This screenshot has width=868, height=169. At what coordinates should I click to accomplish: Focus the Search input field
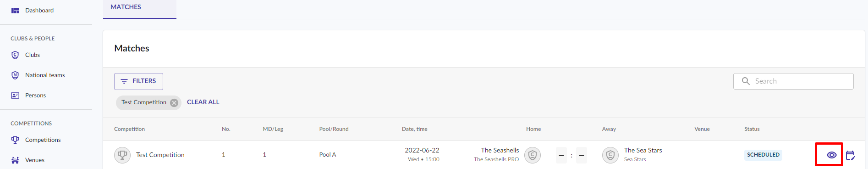pos(793,81)
